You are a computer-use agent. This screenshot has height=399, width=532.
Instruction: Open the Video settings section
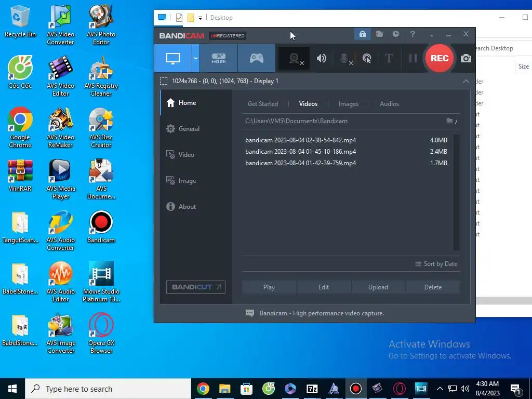(x=196, y=155)
